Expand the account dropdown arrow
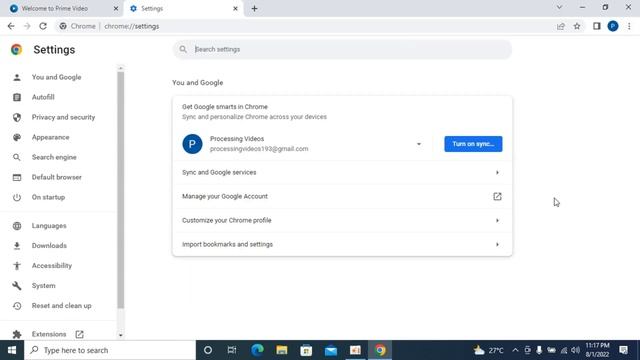Viewport: 640px width, 360px height. click(x=419, y=144)
